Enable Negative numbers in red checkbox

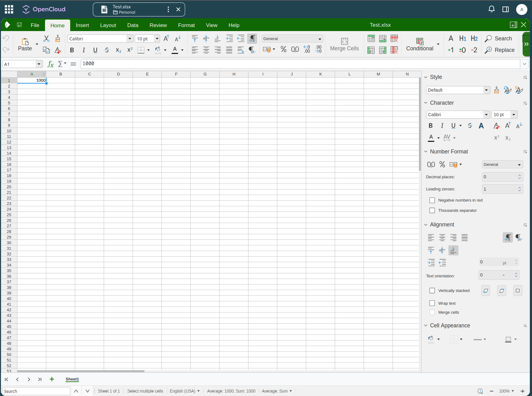(x=432, y=200)
